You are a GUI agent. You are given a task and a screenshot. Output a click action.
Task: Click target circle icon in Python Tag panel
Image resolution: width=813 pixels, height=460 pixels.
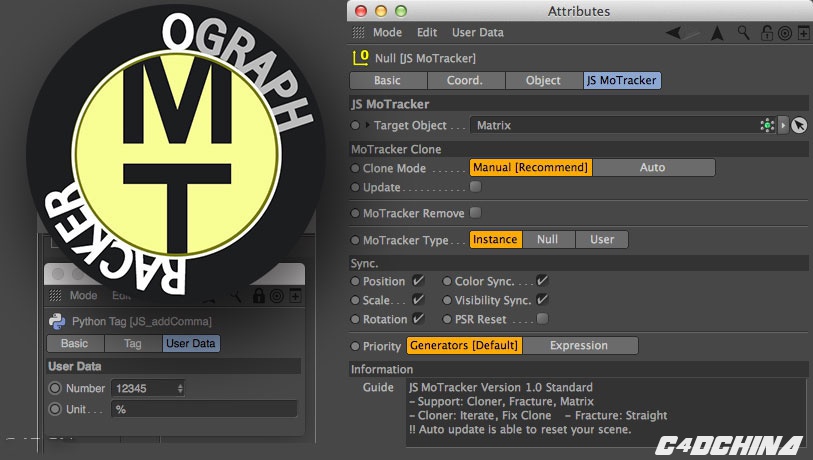[277, 296]
